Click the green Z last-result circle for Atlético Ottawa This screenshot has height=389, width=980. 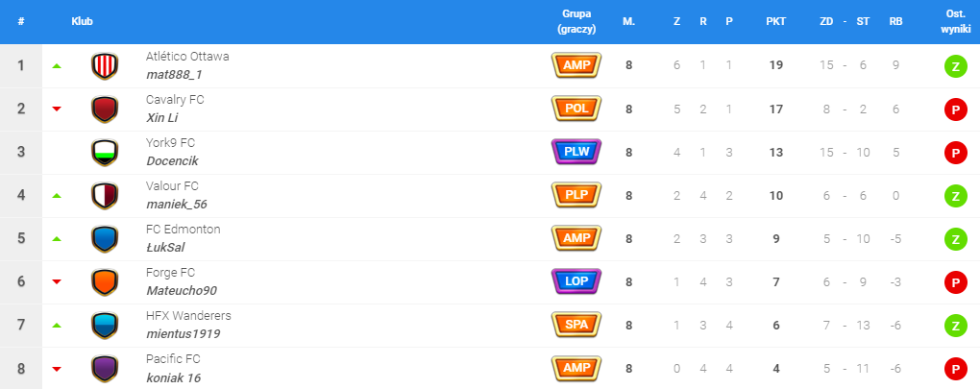955,66
